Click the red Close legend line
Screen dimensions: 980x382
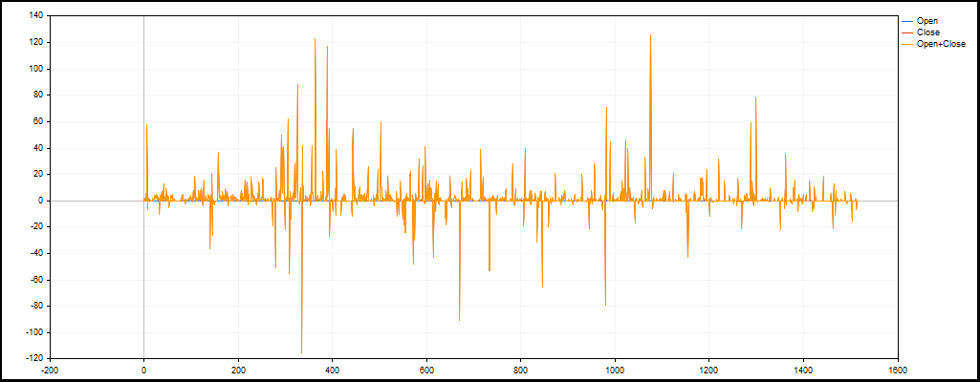click(x=908, y=32)
